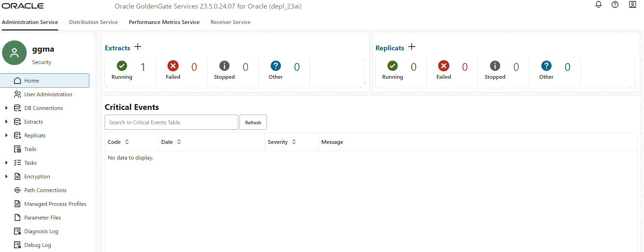Add a new Extract with plus icon

coord(138,47)
